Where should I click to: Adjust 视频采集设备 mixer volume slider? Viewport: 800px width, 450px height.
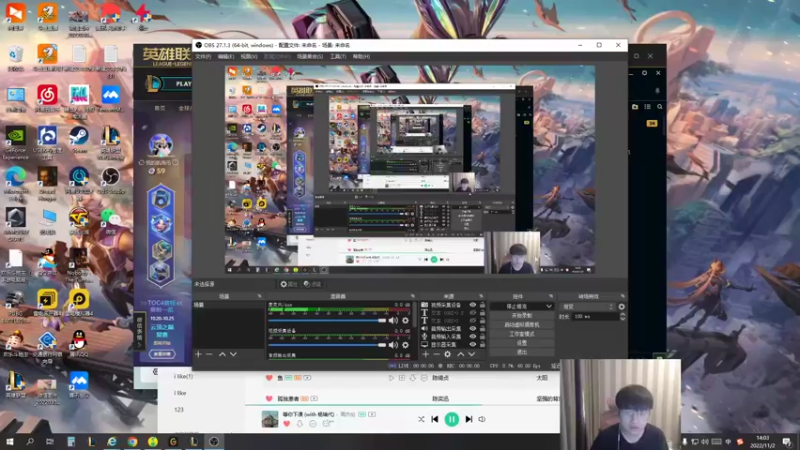pyautogui.click(x=327, y=345)
